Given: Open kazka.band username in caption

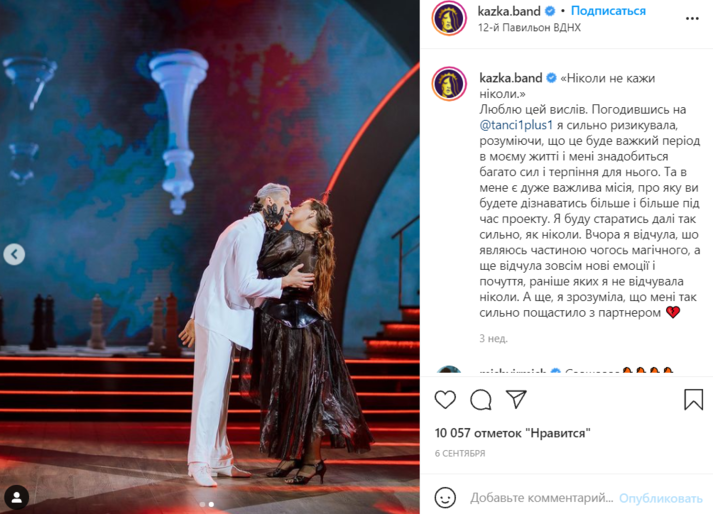Looking at the screenshot, I should click(511, 78).
